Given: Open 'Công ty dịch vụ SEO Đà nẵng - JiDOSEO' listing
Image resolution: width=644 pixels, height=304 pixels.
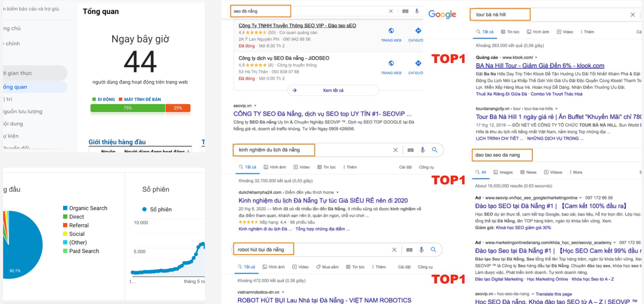Looking at the screenshot, I should tap(284, 58).
